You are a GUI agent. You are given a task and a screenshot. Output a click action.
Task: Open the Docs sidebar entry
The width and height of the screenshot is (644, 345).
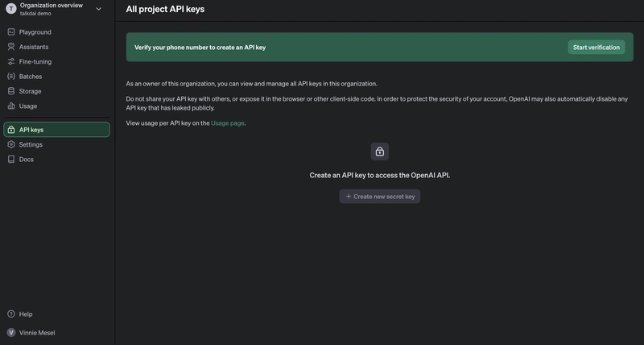point(27,159)
